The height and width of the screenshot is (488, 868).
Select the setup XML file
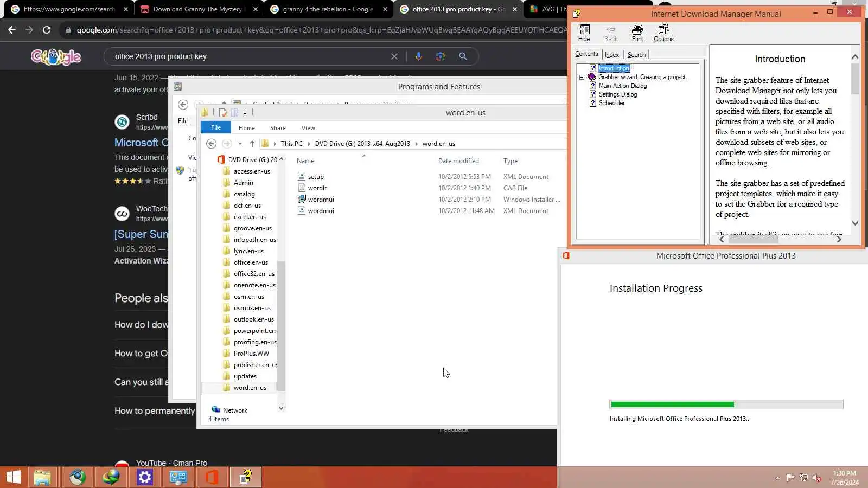(316, 177)
